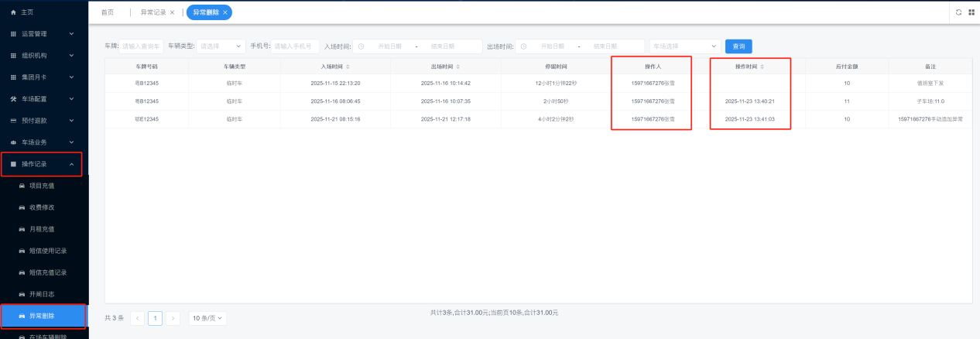Screen dimensions: 980x339
Task: Click the grid icon beside 集团月卡
Action: click(x=13, y=77)
